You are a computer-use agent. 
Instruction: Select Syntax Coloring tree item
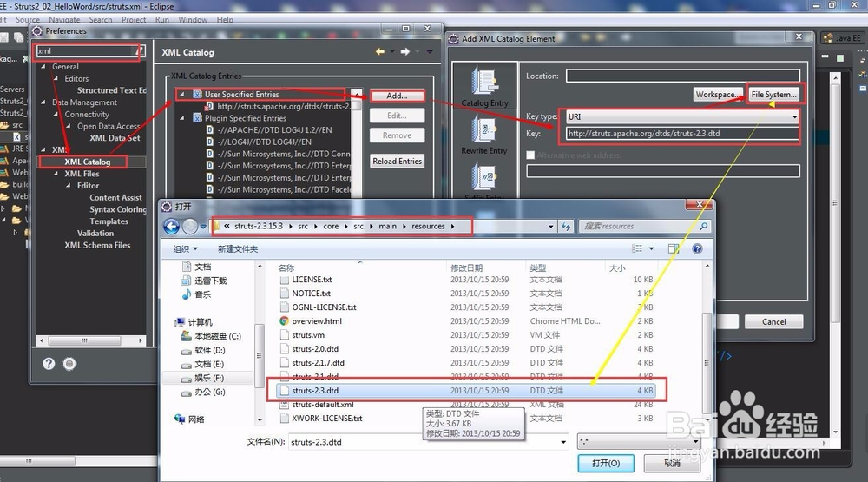[117, 209]
